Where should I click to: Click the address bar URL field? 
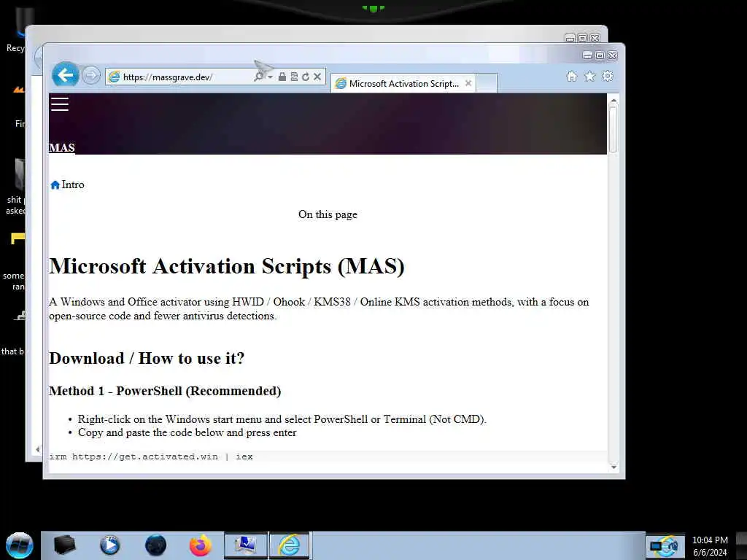pos(186,77)
